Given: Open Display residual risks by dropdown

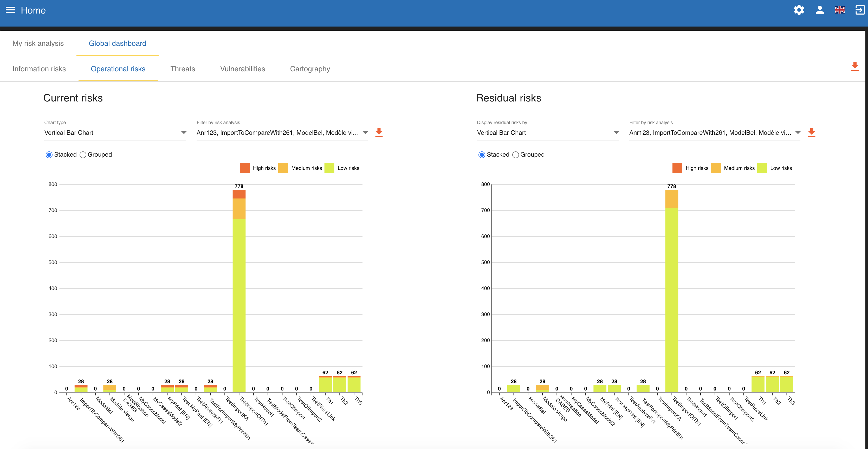Looking at the screenshot, I should tap(548, 133).
